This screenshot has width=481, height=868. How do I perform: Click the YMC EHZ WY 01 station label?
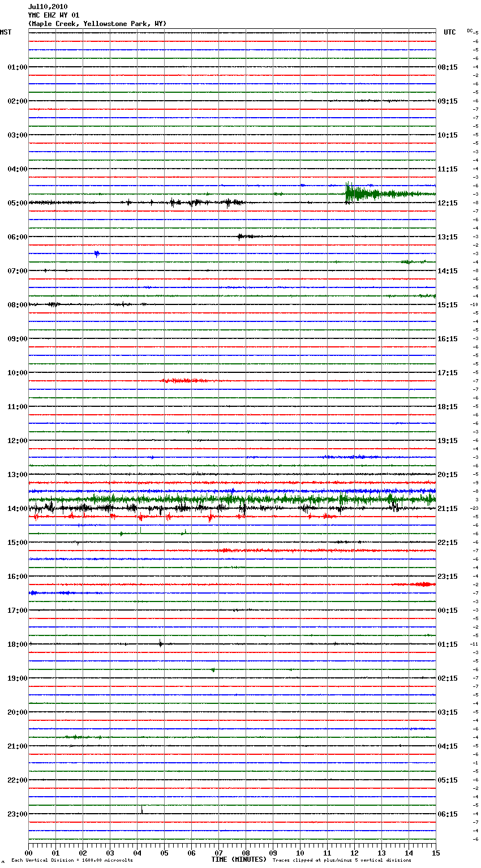[54, 15]
